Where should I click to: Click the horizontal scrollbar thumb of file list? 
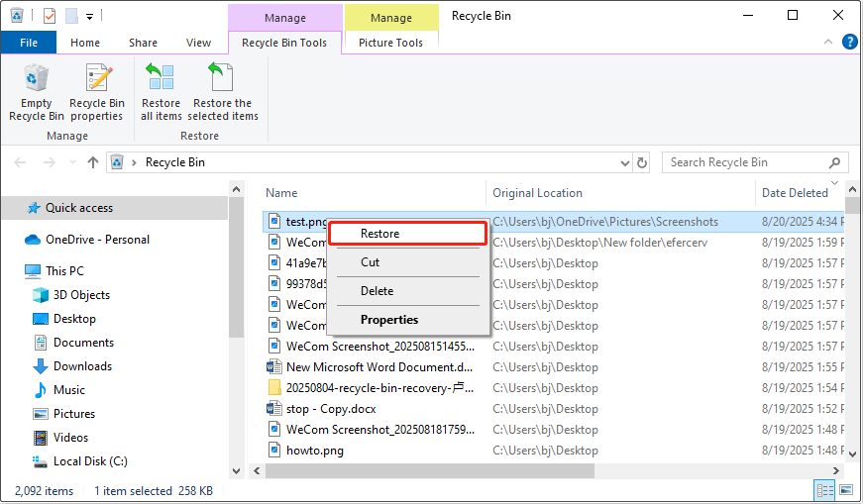pos(430,471)
